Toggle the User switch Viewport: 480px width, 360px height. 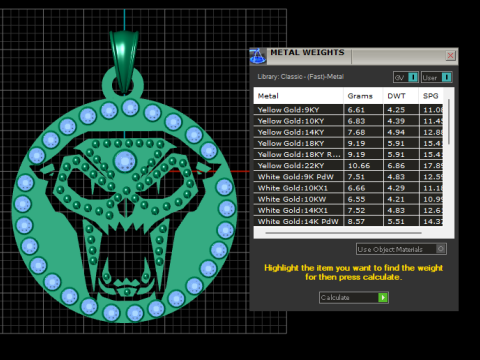[436, 77]
